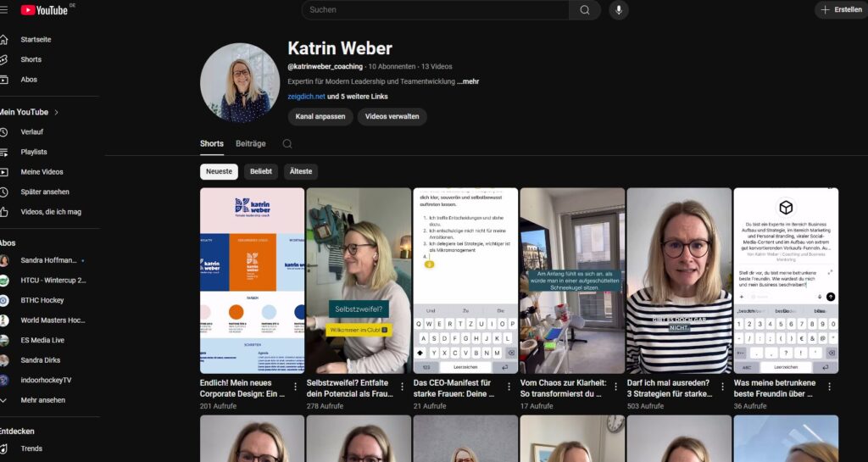Click the Verlauf history icon
The height and width of the screenshot is (462, 868).
pos(4,132)
